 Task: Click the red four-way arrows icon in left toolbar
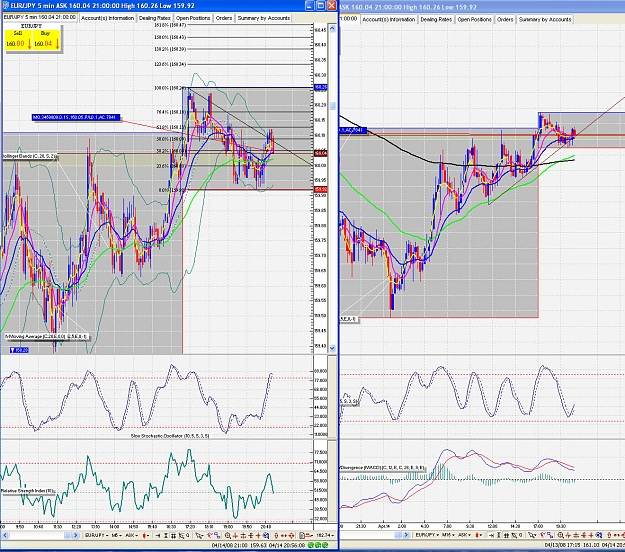tap(291, 535)
